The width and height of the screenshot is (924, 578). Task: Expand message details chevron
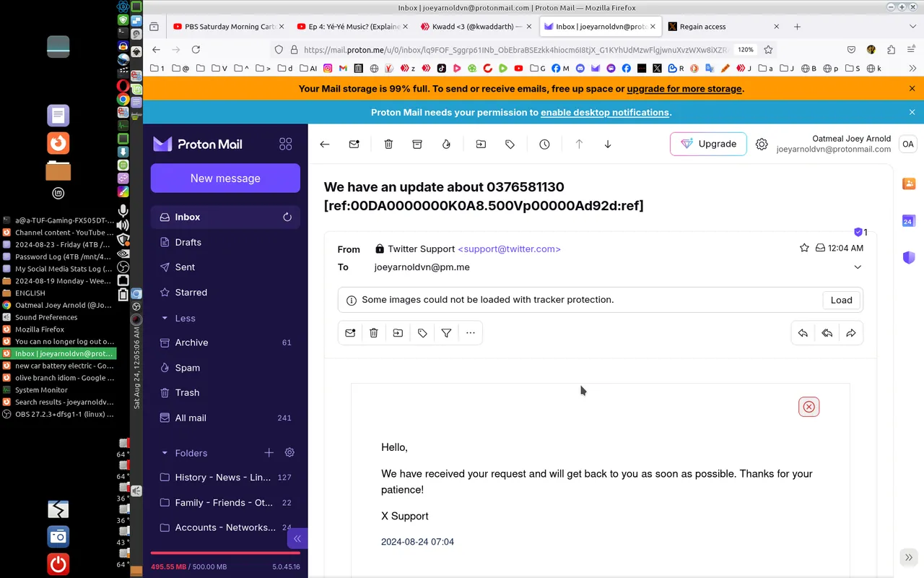pos(858,267)
